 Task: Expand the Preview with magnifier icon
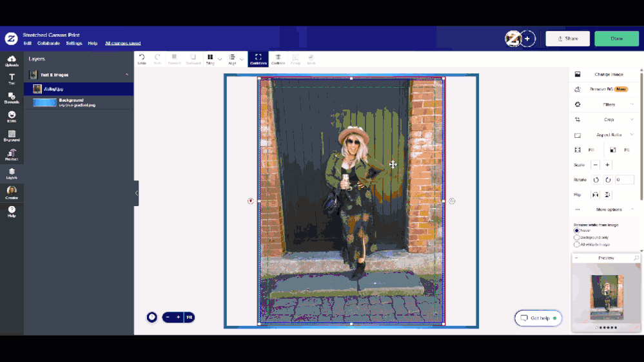coord(636,258)
